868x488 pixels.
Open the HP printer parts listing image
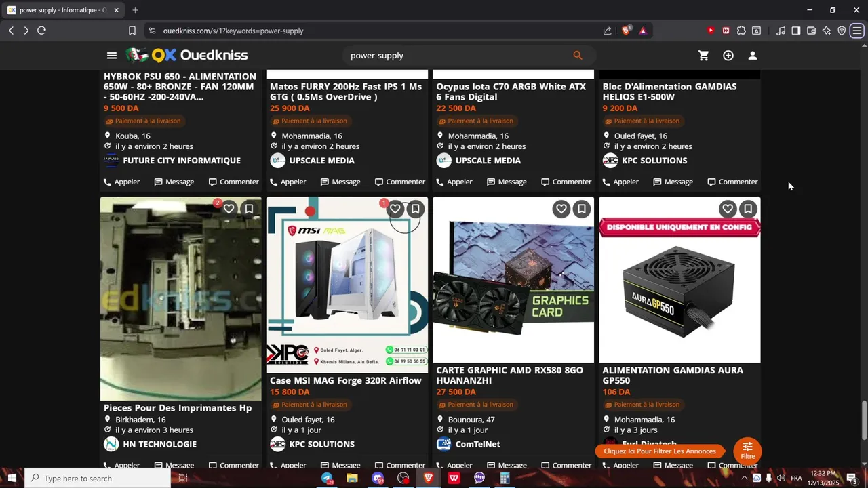click(x=181, y=298)
